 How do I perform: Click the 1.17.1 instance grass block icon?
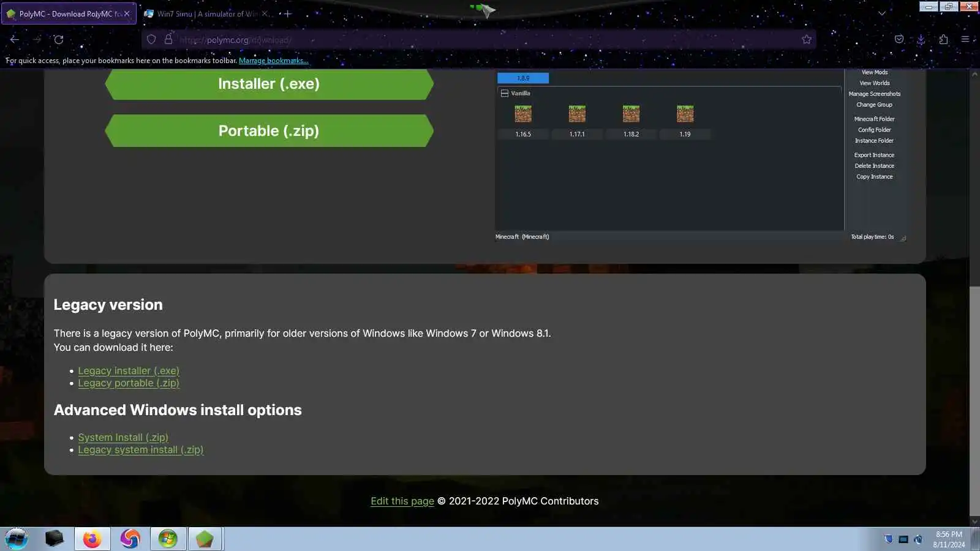(577, 114)
